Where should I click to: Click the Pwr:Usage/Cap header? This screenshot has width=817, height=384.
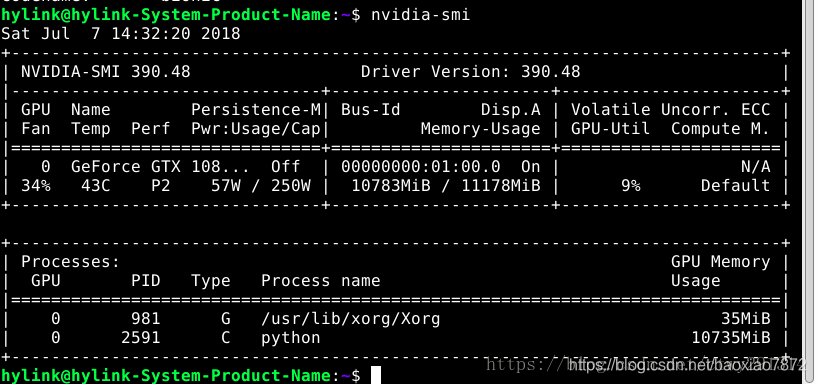click(x=255, y=129)
